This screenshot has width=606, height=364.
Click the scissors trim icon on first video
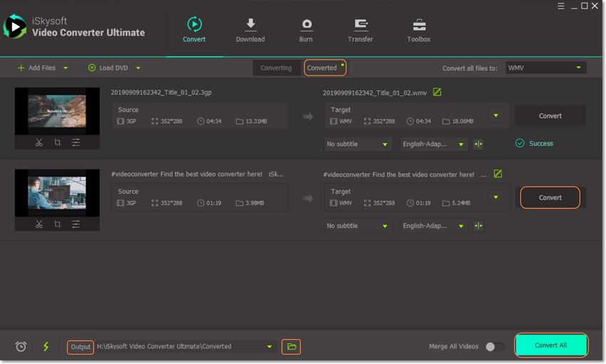coord(38,142)
